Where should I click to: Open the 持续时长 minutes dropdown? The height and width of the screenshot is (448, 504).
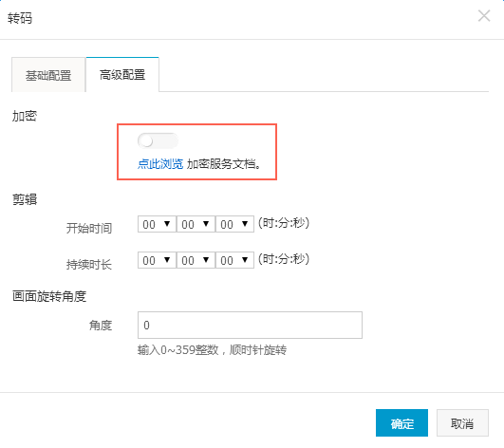(196, 260)
